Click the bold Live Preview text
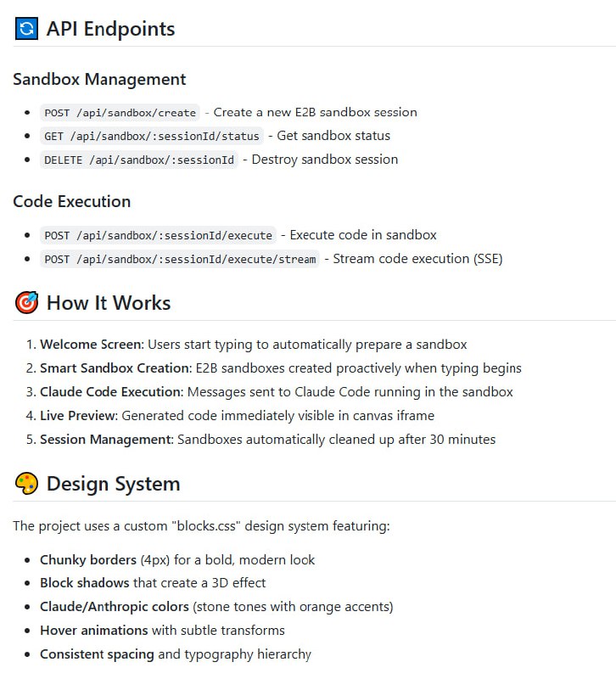 (x=78, y=416)
